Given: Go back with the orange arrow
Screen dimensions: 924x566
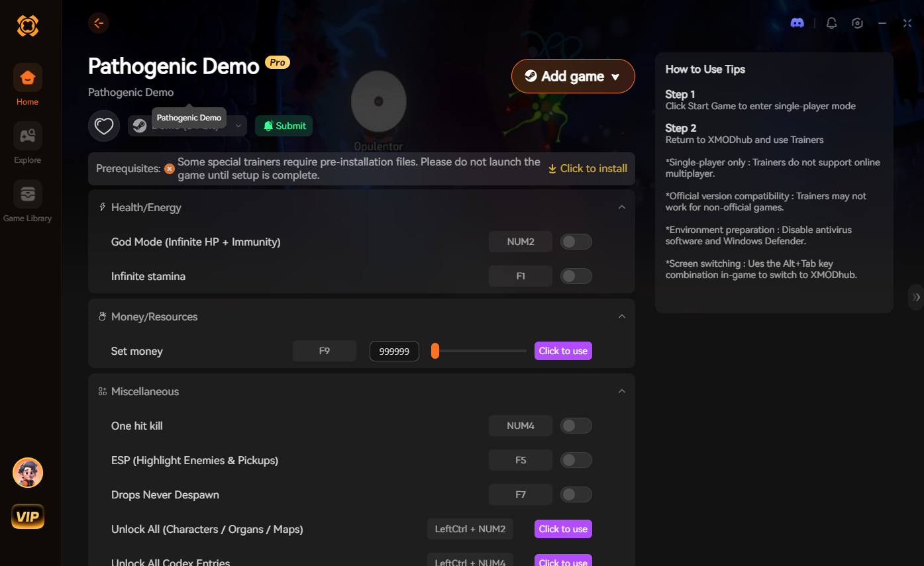Looking at the screenshot, I should coord(99,23).
